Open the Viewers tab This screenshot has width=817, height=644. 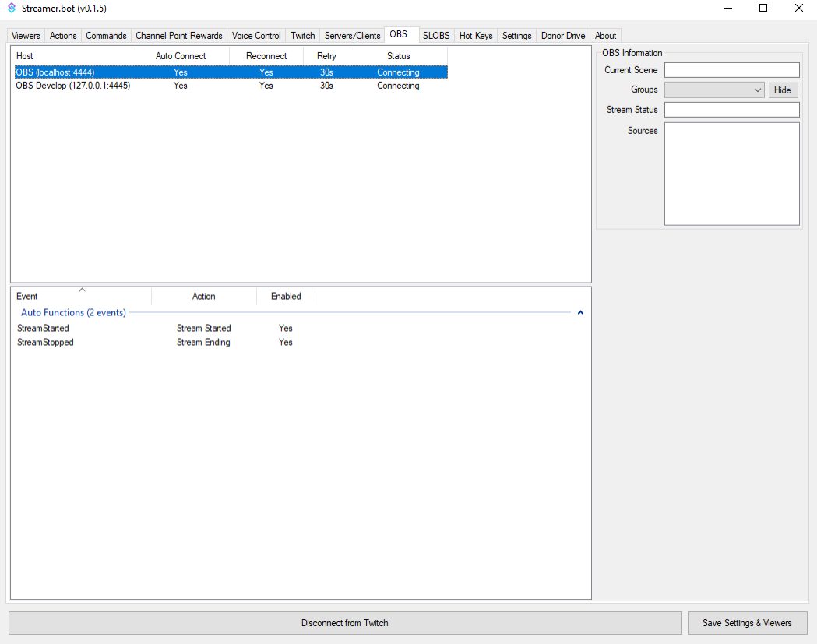pyautogui.click(x=26, y=35)
